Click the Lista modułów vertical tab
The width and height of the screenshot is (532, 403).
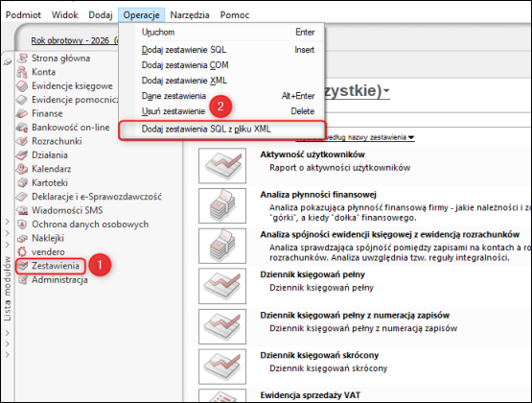(x=8, y=289)
